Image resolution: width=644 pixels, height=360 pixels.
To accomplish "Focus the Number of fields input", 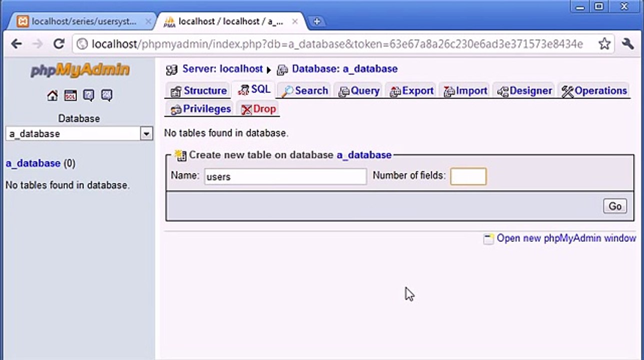I will pos(468,176).
